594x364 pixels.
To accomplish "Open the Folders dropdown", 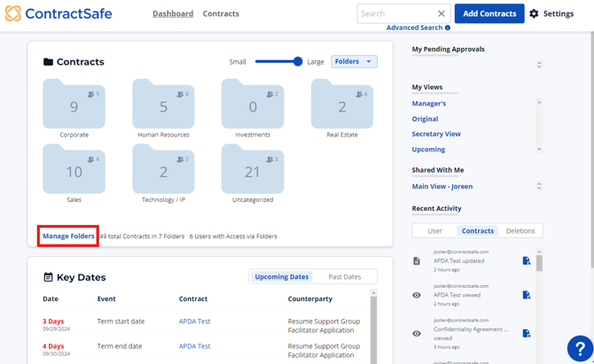I will 354,62.
